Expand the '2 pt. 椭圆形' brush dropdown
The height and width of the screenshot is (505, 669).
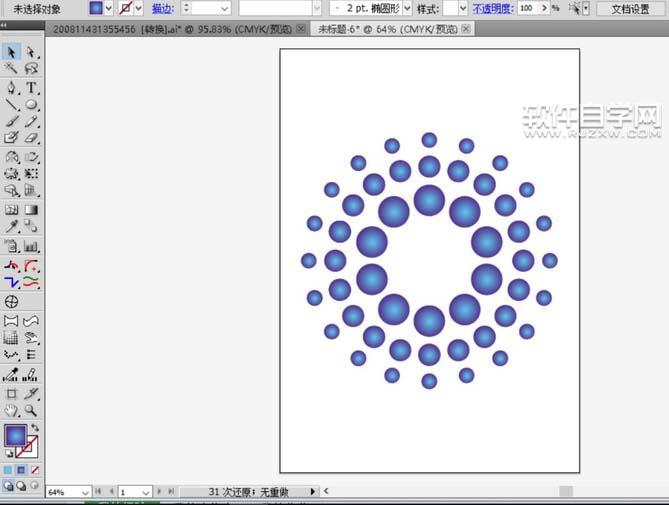[x=407, y=8]
